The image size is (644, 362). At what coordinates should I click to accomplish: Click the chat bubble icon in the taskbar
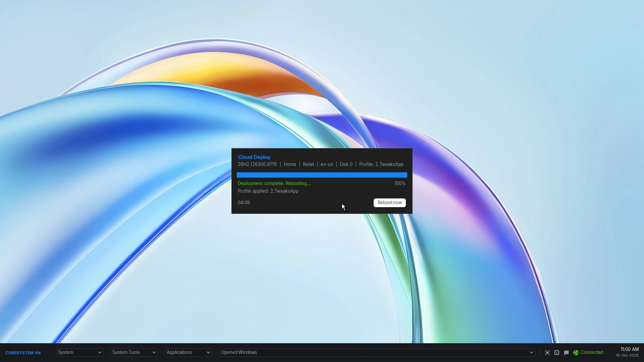(x=566, y=353)
